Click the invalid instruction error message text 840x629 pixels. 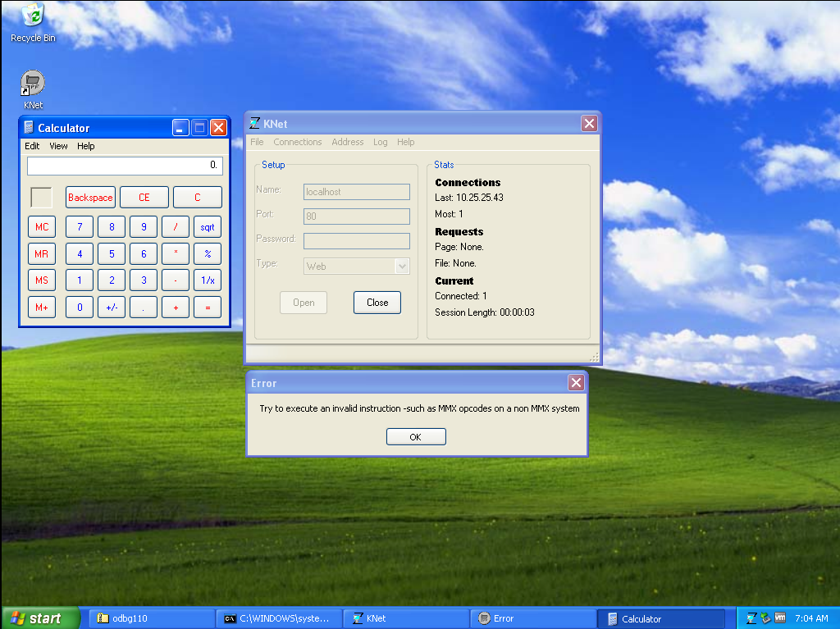(419, 408)
